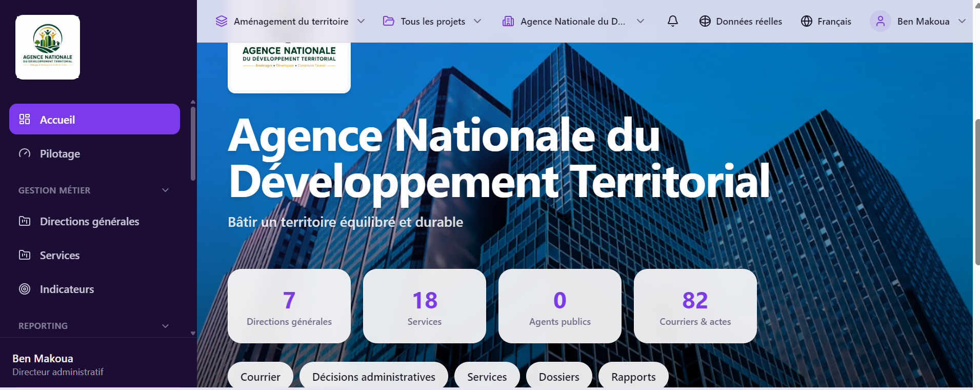Click the Pilotage gauge icon
Image resolution: width=980 pixels, height=390 pixels.
click(25, 153)
